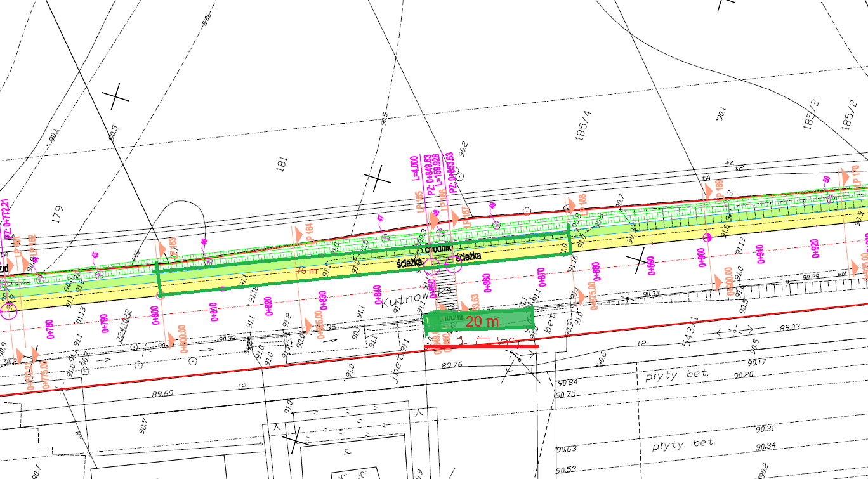Select parcel number 185/4
The width and height of the screenshot is (868, 479).
pos(582,126)
